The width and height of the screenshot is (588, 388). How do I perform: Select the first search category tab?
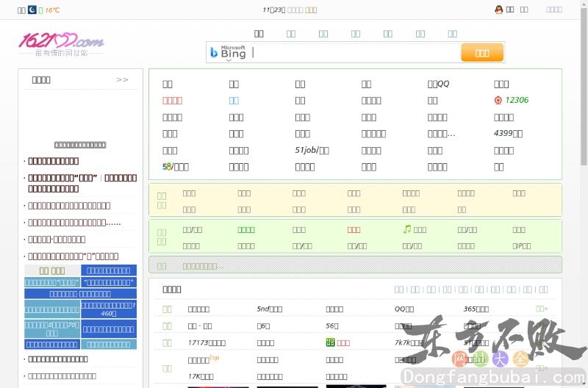pyautogui.click(x=259, y=34)
